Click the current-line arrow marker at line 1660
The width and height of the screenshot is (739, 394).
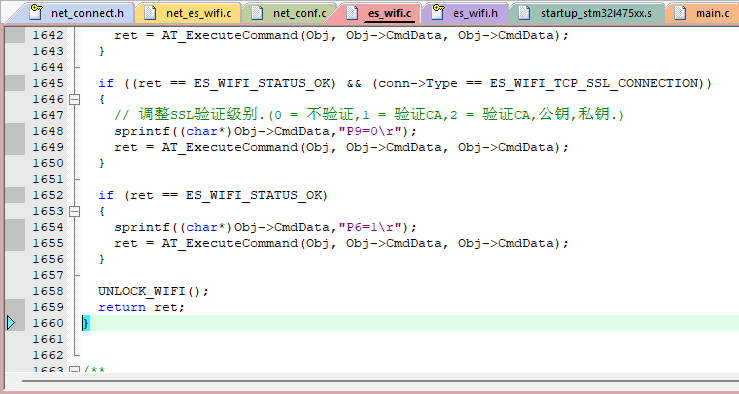click(x=11, y=323)
